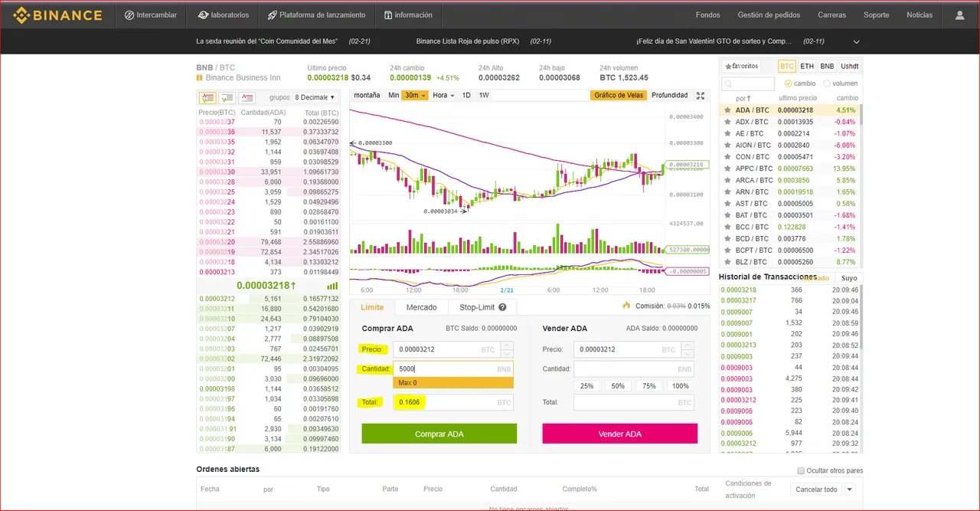Click the Binance logo
This screenshot has width=980, height=511.
coord(57,15)
